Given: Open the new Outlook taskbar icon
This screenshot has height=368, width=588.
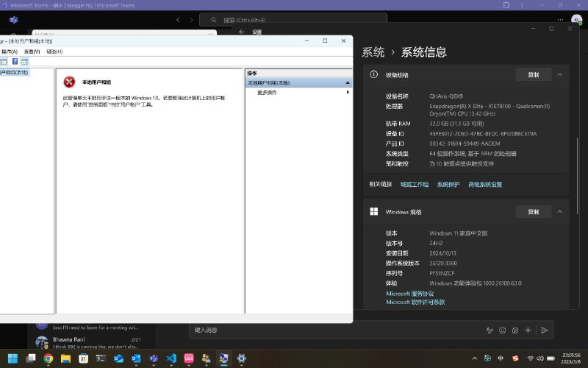Looking at the screenshot, I should 118,358.
